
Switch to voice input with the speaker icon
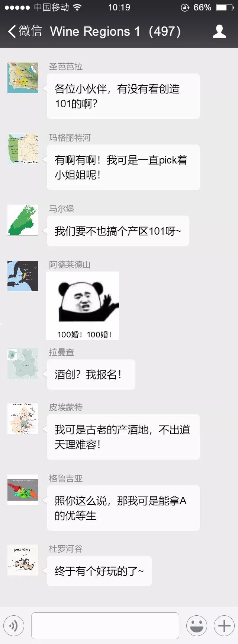pos(14,626)
